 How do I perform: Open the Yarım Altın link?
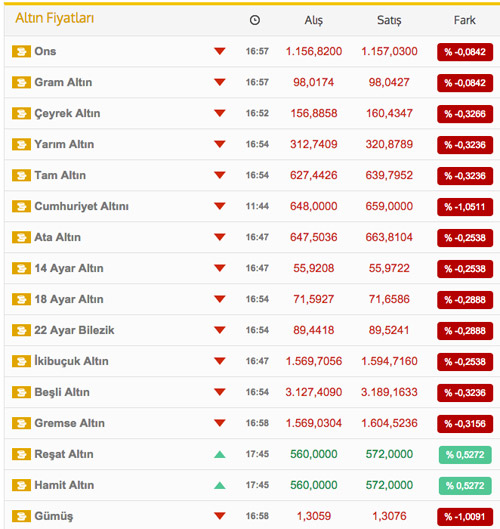pos(64,144)
